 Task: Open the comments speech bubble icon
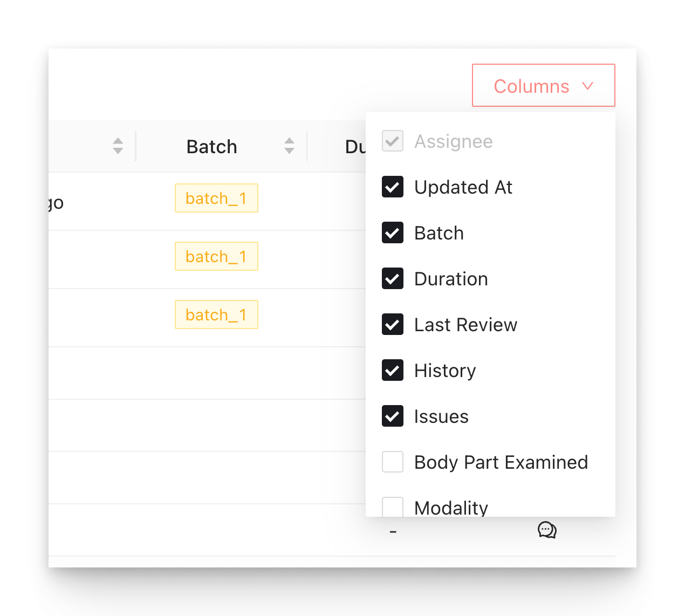(x=547, y=530)
